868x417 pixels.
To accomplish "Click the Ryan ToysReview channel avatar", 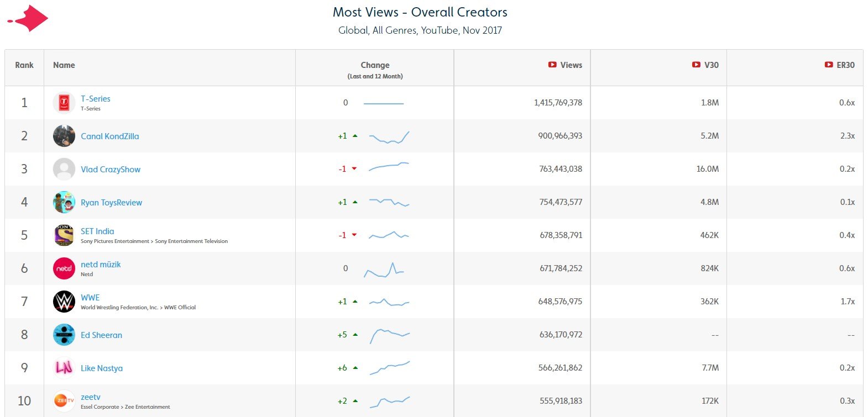I will pyautogui.click(x=64, y=202).
